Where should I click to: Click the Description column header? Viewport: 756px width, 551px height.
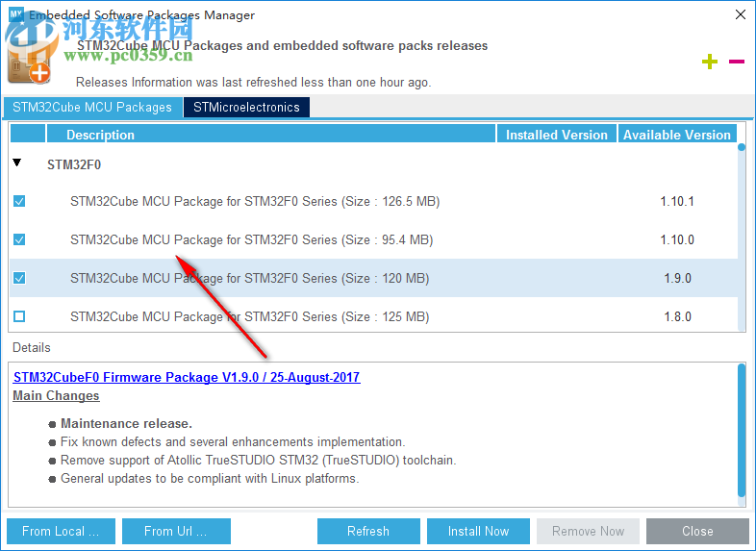click(x=271, y=135)
